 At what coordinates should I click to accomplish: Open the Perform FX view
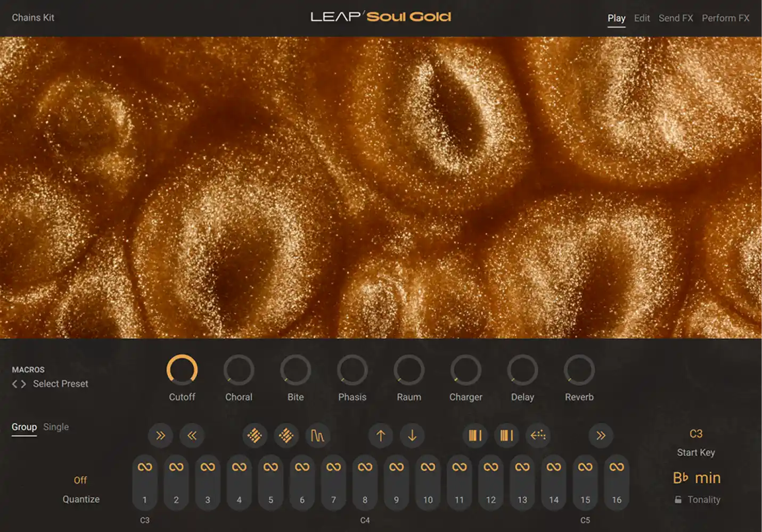click(725, 18)
